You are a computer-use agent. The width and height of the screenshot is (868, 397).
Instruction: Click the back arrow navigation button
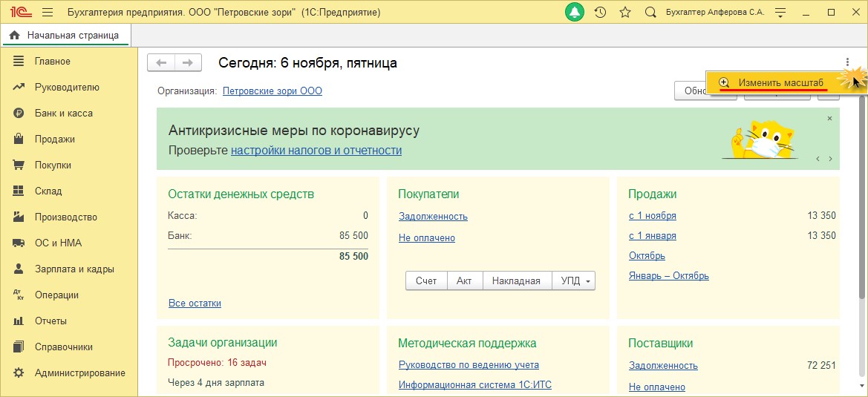(x=161, y=63)
